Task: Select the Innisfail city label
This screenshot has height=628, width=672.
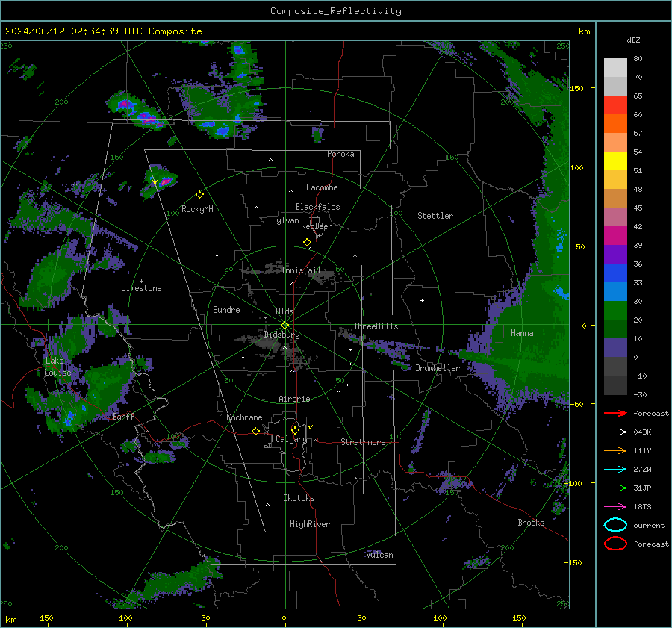Action: 302,270
